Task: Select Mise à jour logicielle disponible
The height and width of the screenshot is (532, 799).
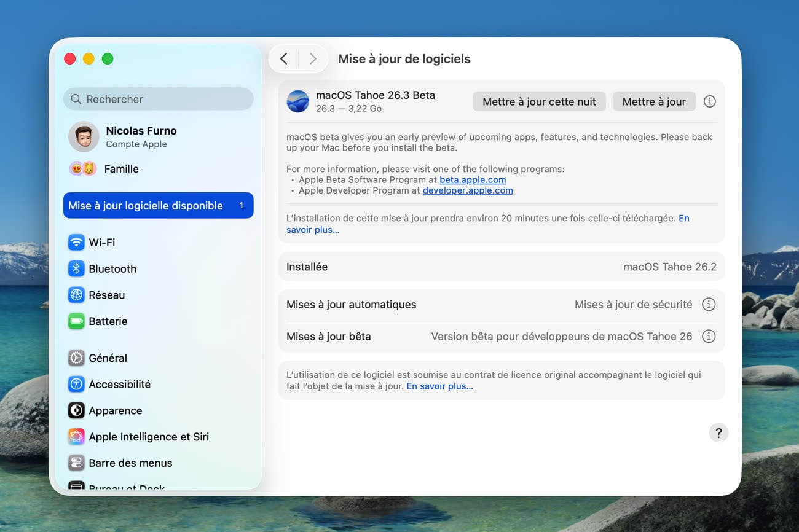Action: point(158,206)
